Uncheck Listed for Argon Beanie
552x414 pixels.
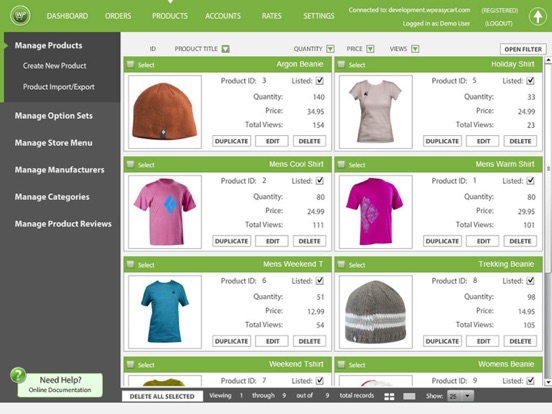point(320,81)
